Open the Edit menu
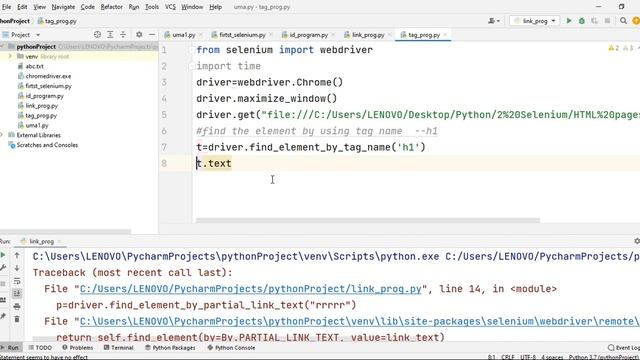The height and width of the screenshot is (360, 640). pyautogui.click(x=22, y=7)
